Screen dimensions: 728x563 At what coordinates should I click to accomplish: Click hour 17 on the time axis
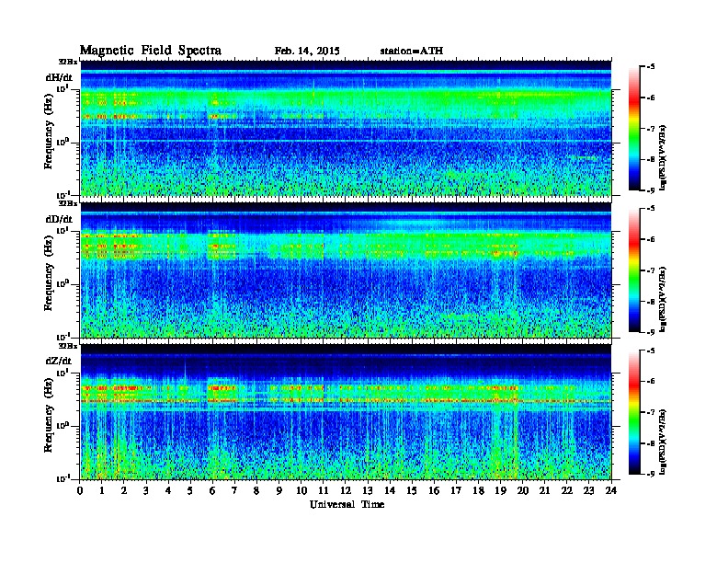456,490
